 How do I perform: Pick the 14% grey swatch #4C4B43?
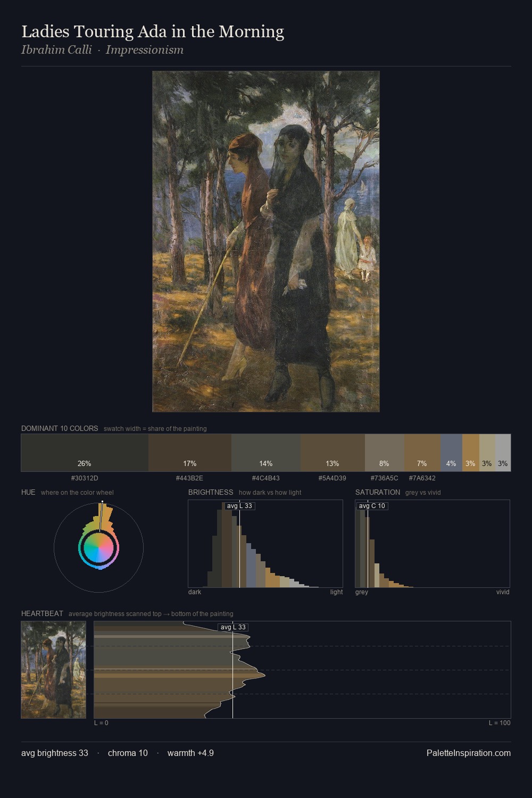point(266,453)
